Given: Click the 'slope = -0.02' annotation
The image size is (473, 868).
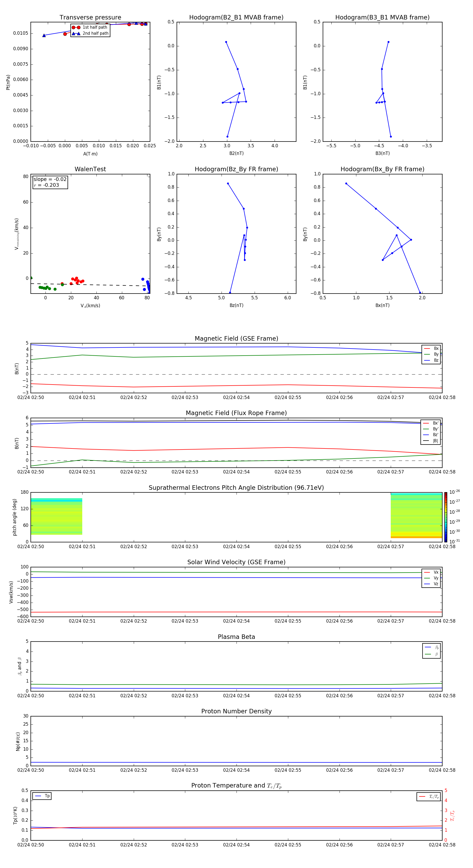Looking at the screenshot, I should [50, 179].
